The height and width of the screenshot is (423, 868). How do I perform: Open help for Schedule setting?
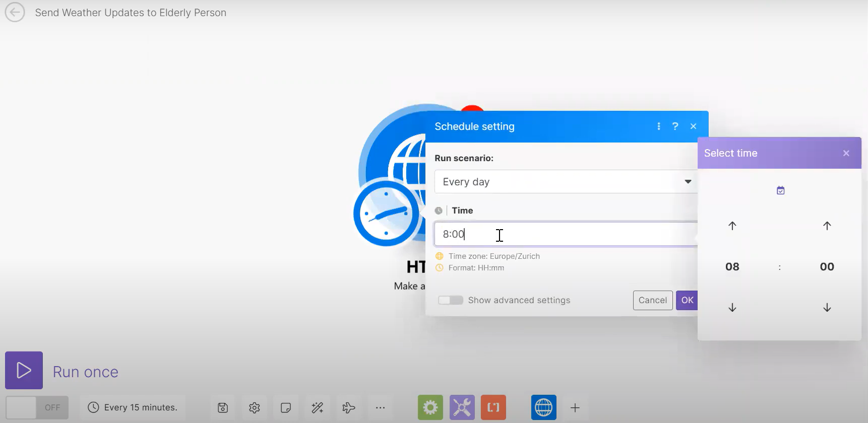pyautogui.click(x=675, y=126)
